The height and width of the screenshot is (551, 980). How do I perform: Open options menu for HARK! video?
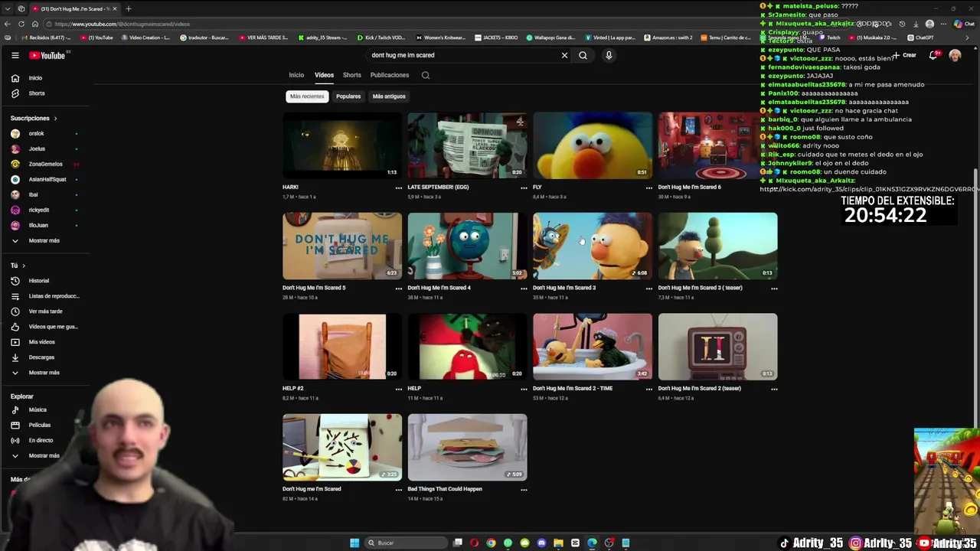pos(398,187)
